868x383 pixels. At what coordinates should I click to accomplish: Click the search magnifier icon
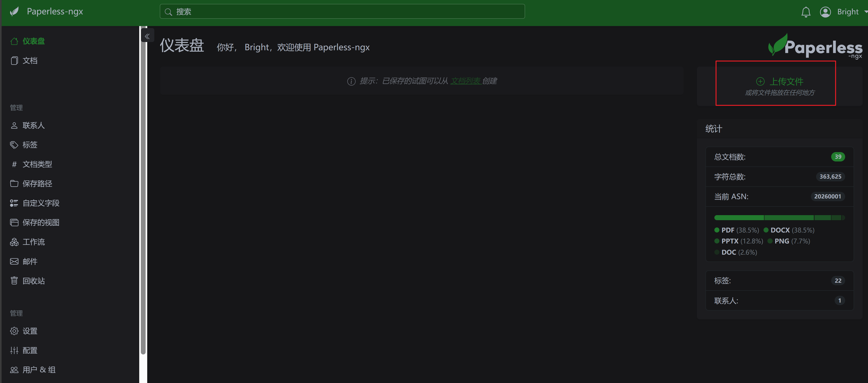[168, 12]
